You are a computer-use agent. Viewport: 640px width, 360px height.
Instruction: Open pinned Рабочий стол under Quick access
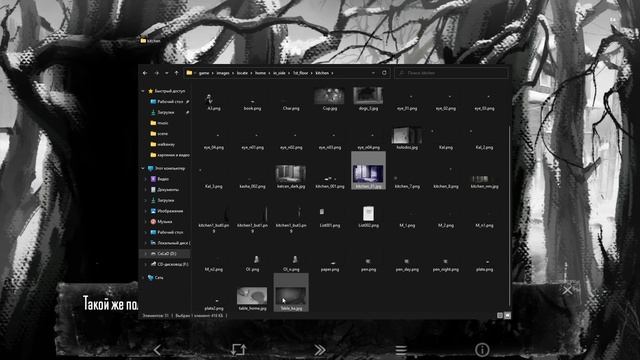(167, 102)
